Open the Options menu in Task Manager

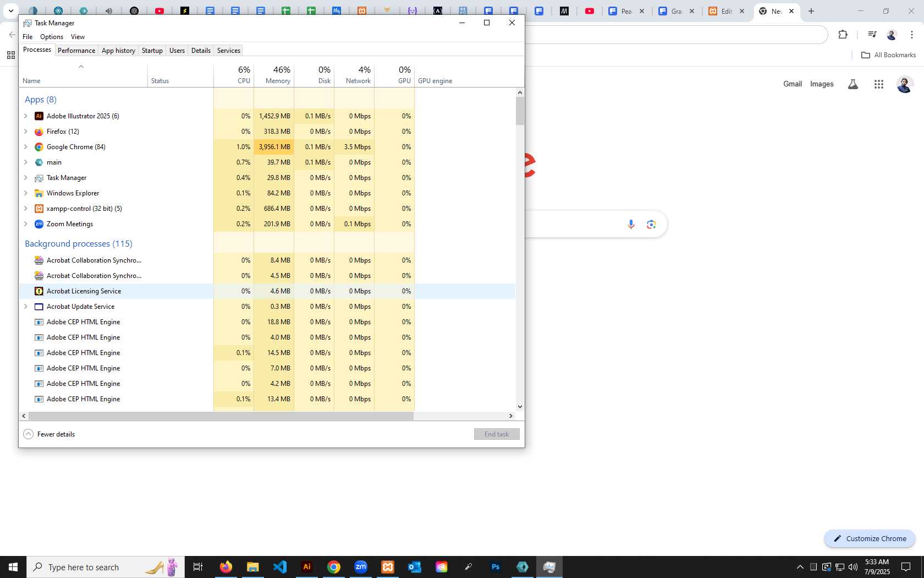[x=52, y=37]
